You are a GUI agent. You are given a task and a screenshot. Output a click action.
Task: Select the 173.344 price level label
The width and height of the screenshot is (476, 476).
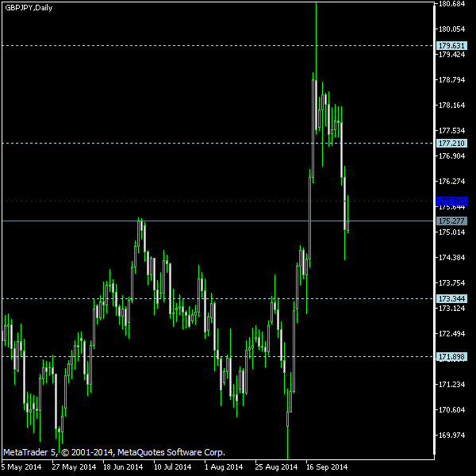click(x=451, y=299)
